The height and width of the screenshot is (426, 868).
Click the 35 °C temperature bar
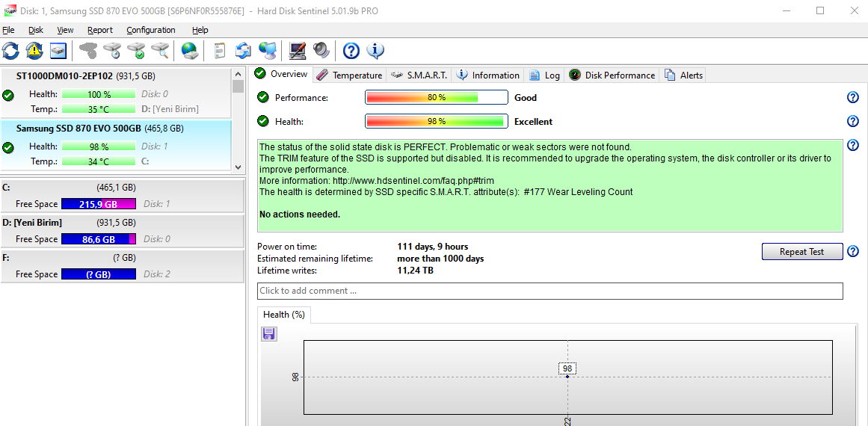pyautogui.click(x=99, y=109)
